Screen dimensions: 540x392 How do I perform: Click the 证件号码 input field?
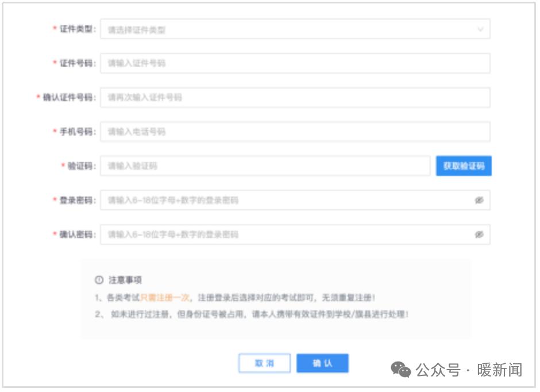pyautogui.click(x=296, y=63)
